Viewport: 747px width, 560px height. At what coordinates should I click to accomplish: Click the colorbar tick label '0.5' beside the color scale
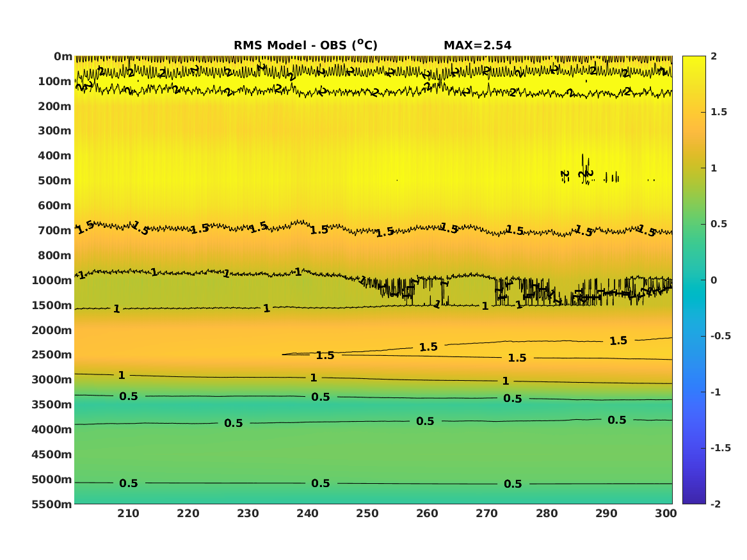click(719, 224)
